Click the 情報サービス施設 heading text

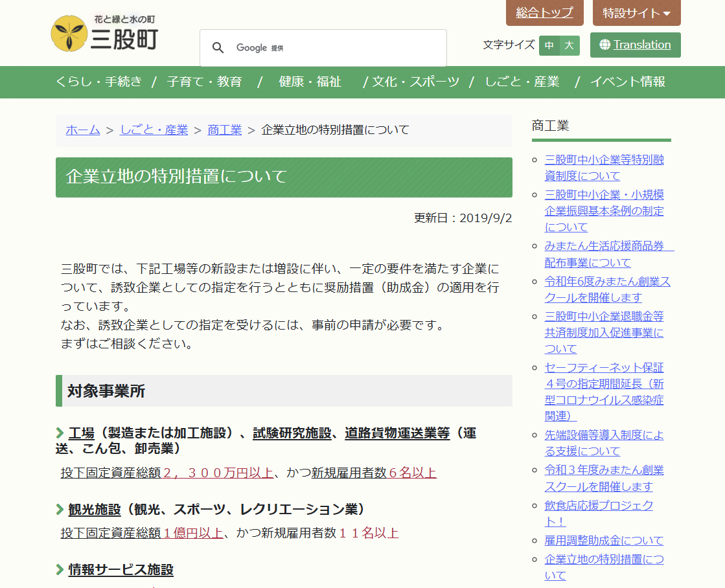coord(121,569)
